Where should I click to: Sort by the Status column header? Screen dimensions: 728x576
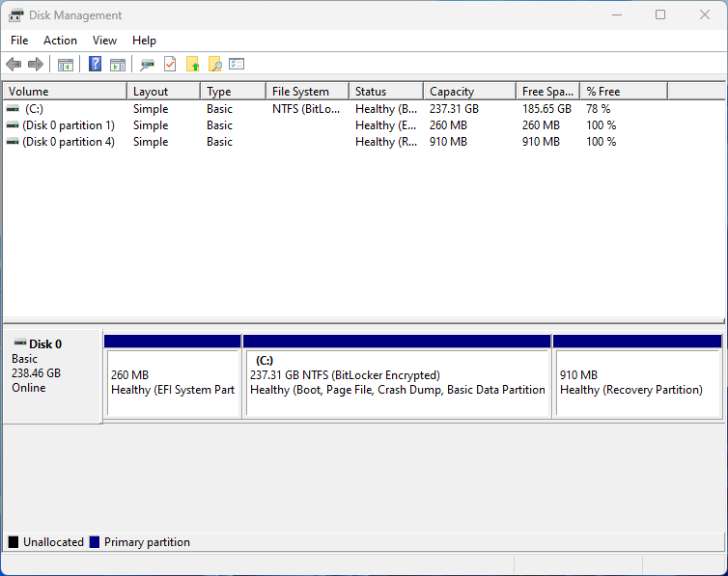[x=387, y=92]
